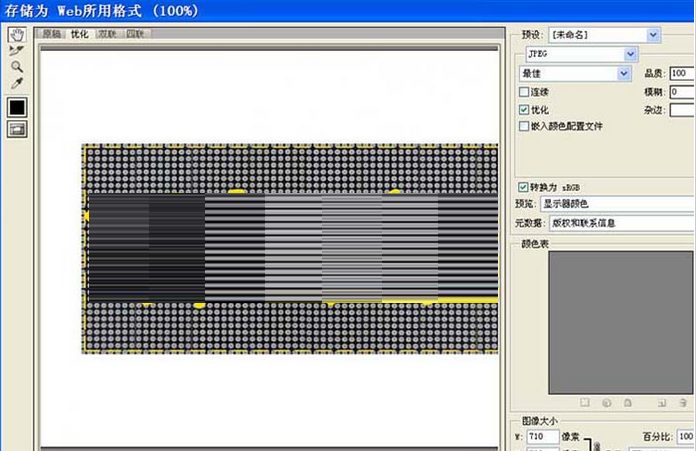
Task: Switch to the 四联 tab
Action: coord(135,34)
